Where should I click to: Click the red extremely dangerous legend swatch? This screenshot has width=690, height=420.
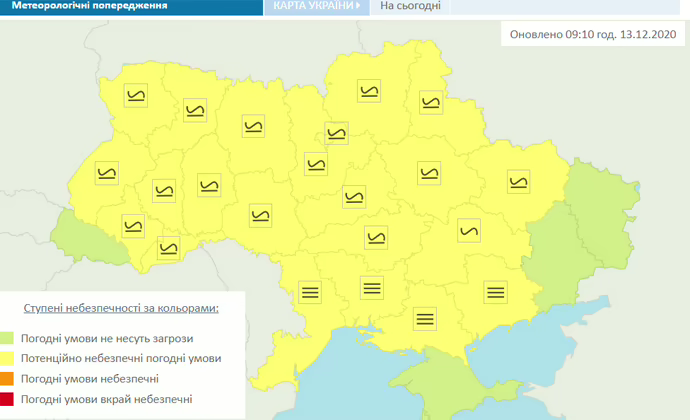[x=8, y=400]
